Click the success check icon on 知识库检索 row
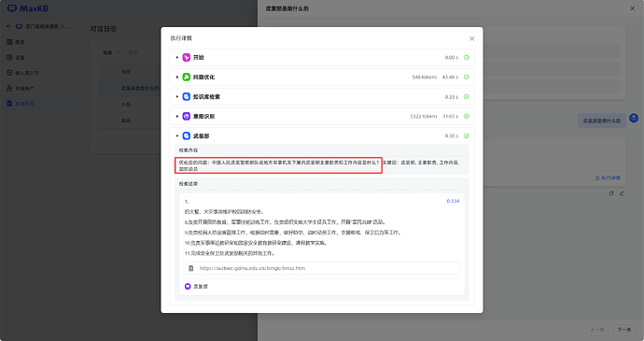Viewport: 644px width, 341px height. pos(466,96)
